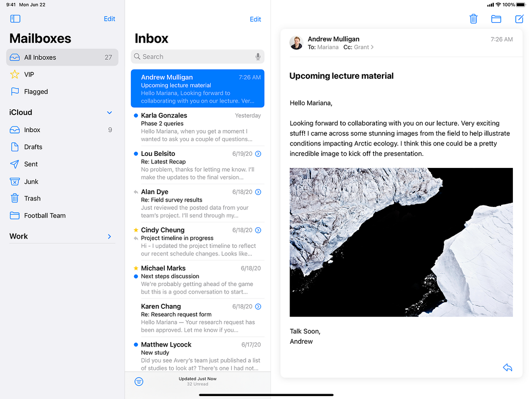Open Alan Dye's Field survey results email

point(197,203)
